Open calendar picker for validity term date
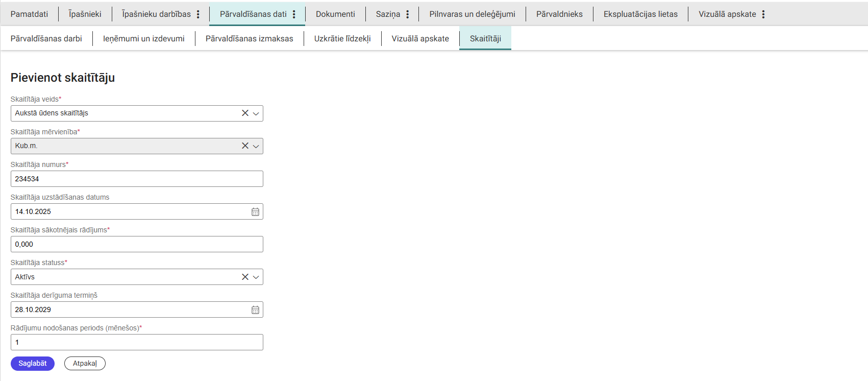The width and height of the screenshot is (868, 381). (x=255, y=310)
